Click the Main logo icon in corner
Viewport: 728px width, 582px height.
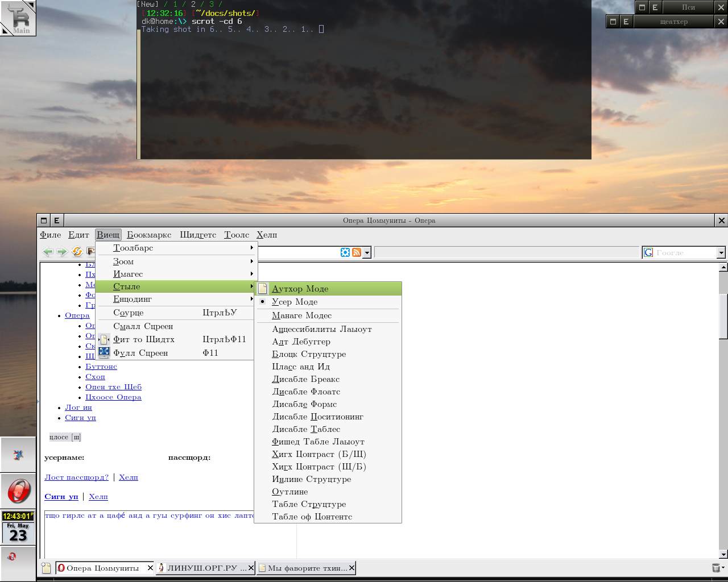pos(18,18)
